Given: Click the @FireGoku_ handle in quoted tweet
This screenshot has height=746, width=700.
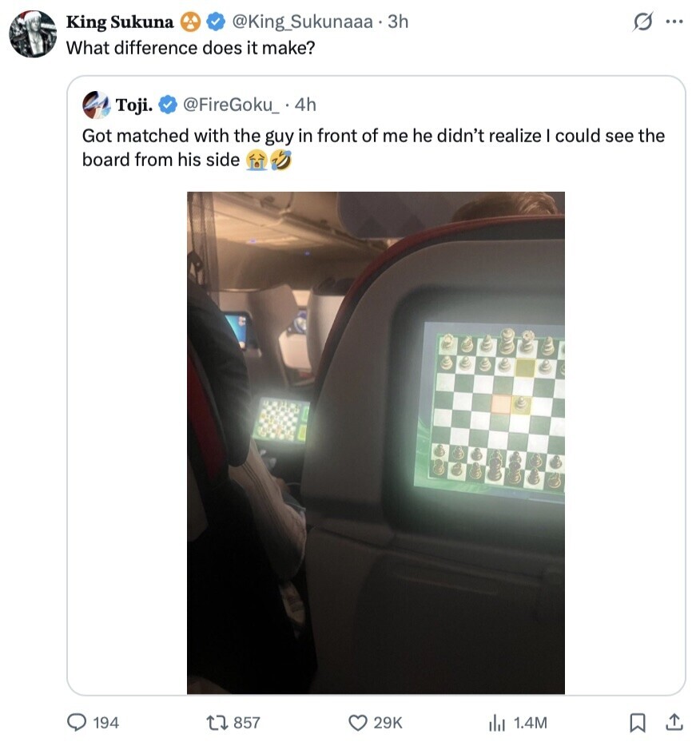Looking at the screenshot, I should point(231,104).
